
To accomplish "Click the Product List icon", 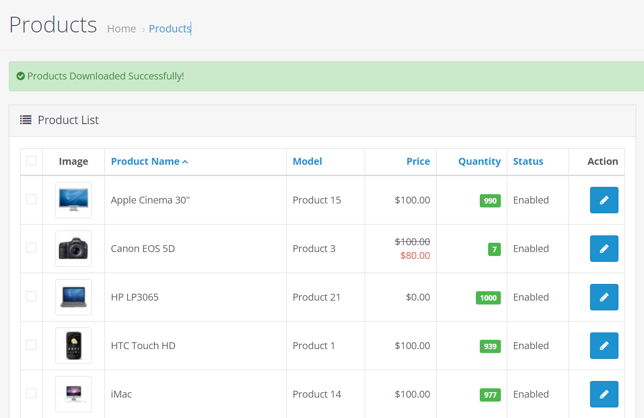I will pyautogui.click(x=25, y=120).
